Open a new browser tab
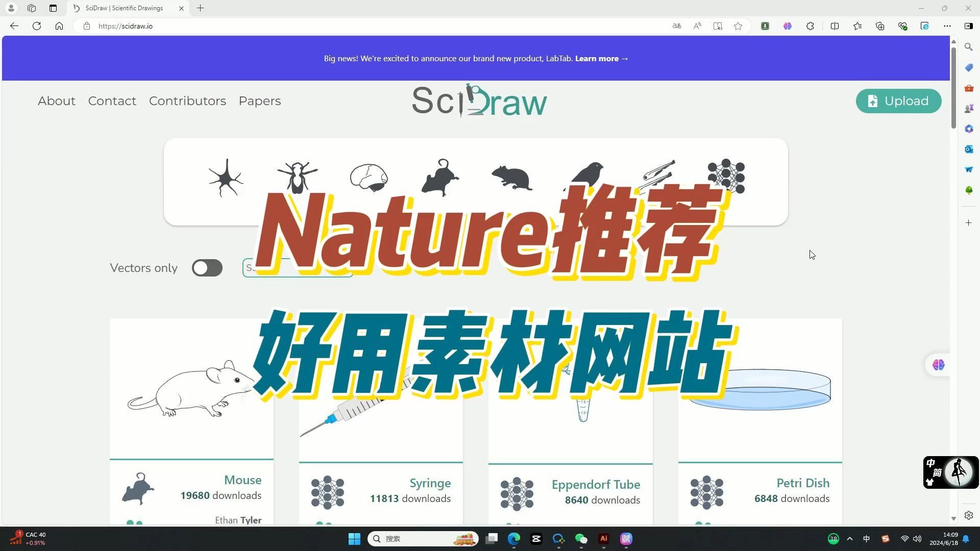 (201, 8)
